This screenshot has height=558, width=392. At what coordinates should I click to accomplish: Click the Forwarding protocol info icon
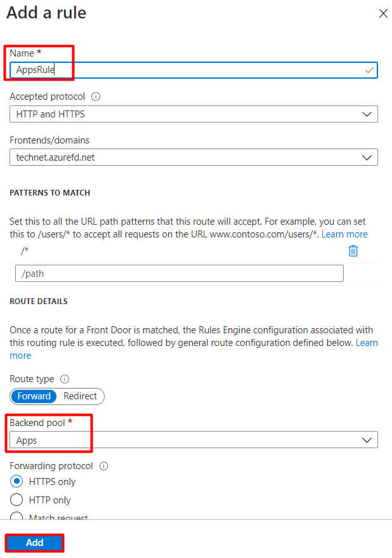pos(103,466)
